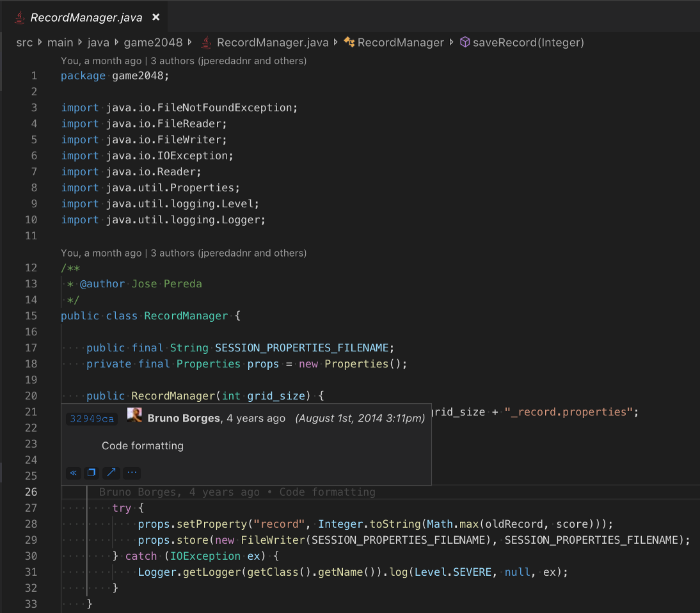This screenshot has height=613, width=700.
Task: Click line number 26 in the gutter
Action: (x=31, y=492)
